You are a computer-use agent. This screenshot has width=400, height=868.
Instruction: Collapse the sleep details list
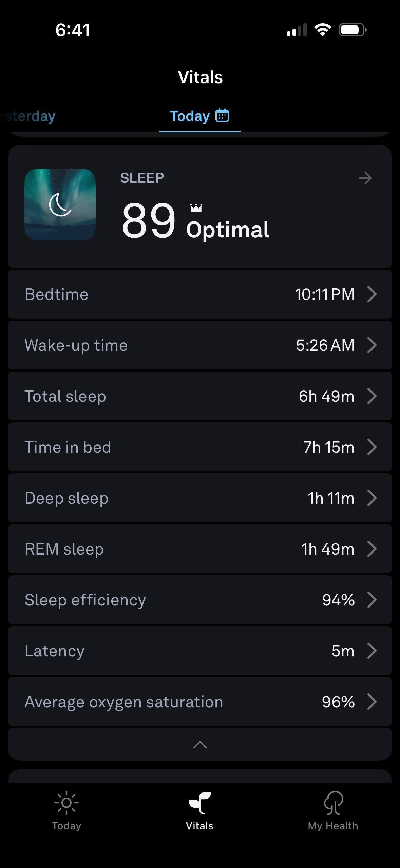[x=200, y=745]
